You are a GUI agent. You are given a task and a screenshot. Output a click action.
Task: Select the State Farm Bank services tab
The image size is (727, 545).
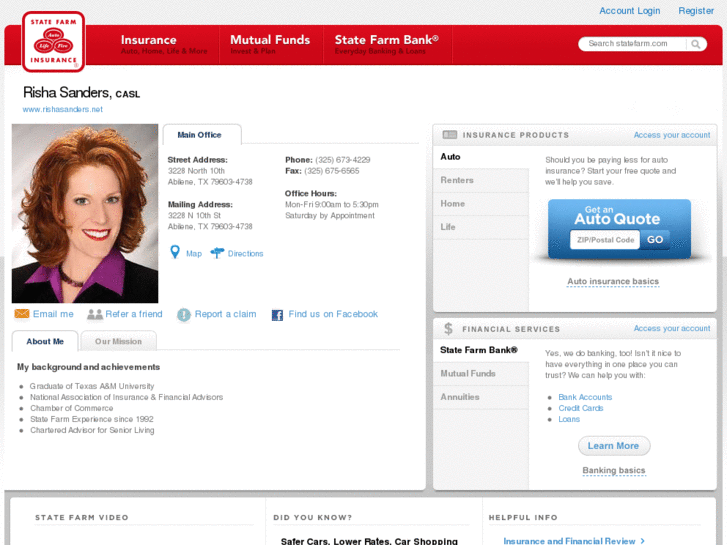[481, 350]
